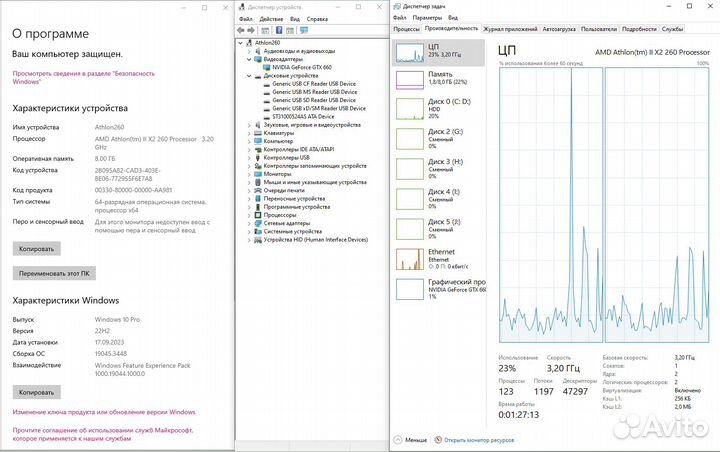Click the Меньше collapse arrow icon
Image resolution: width=720 pixels, height=452 pixels.
tap(398, 440)
